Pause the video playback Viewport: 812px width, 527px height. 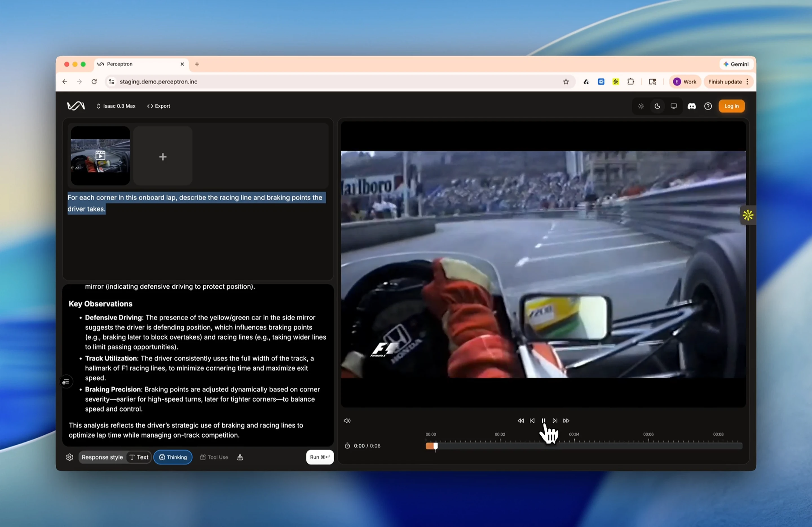[x=544, y=421]
